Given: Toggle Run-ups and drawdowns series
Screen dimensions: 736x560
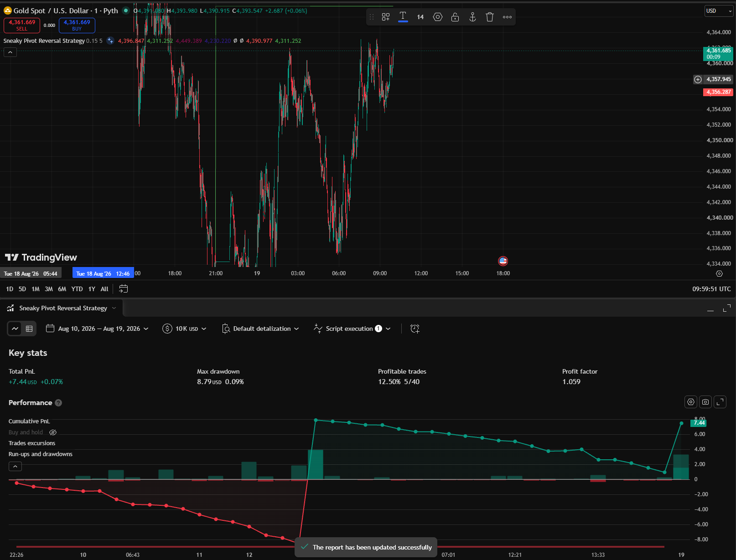Looking at the screenshot, I should [41, 454].
